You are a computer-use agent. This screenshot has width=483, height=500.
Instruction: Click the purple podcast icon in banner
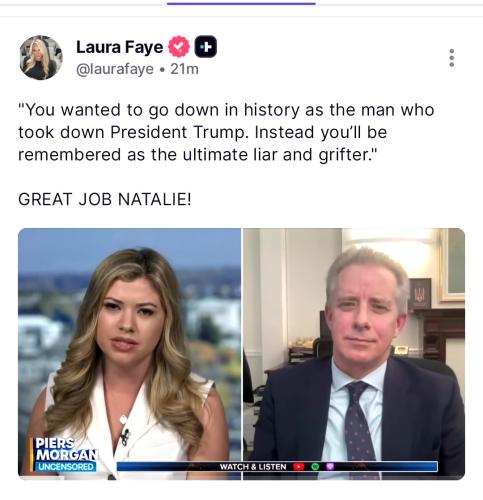pyautogui.click(x=330, y=467)
